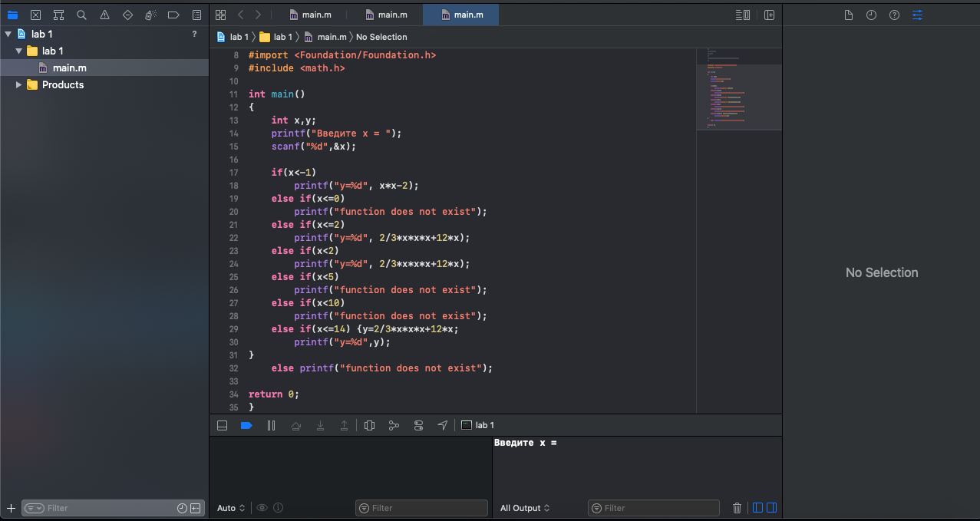Select the second main.m tab

[386, 15]
